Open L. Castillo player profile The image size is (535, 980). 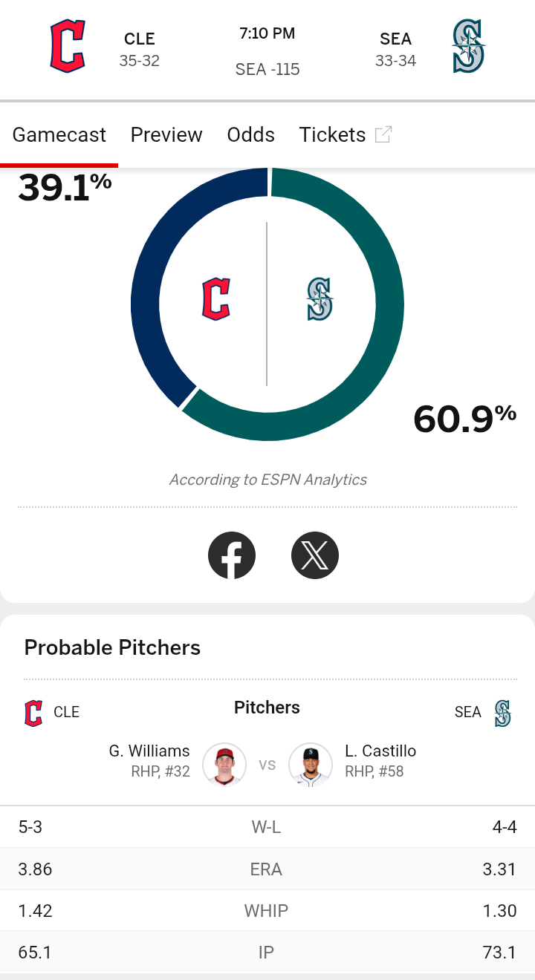[x=380, y=751]
